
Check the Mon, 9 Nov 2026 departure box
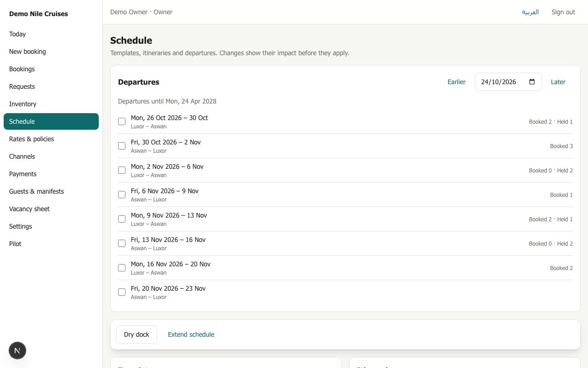122,219
